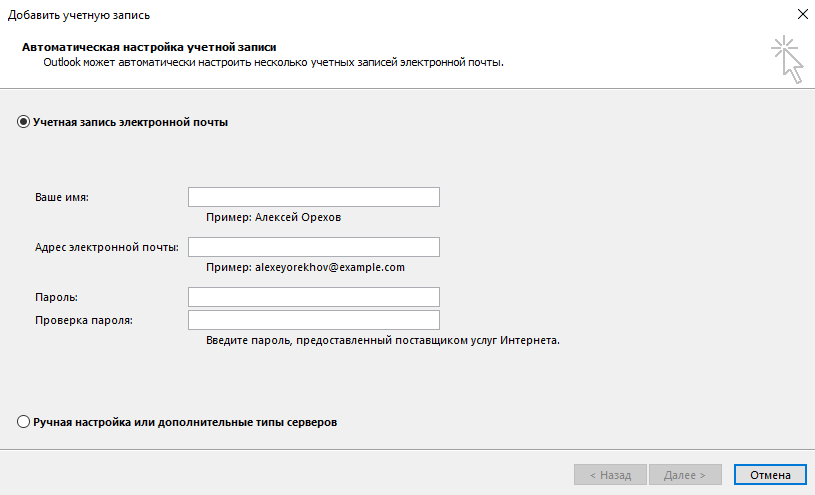Image resolution: width=815 pixels, height=495 pixels.
Task: Focus the 'Проверка пароля' confirmation field
Action: coord(314,320)
